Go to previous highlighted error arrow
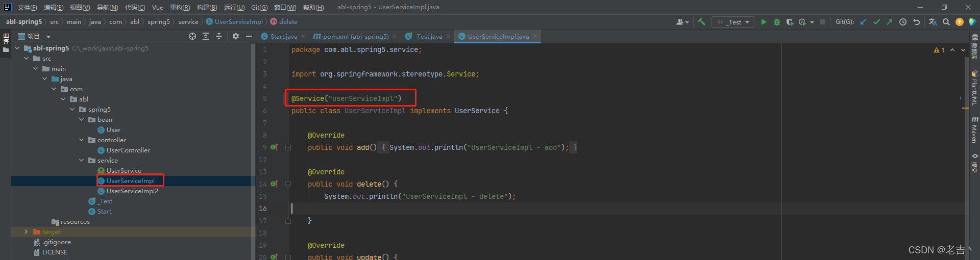980x260 pixels. (x=952, y=50)
